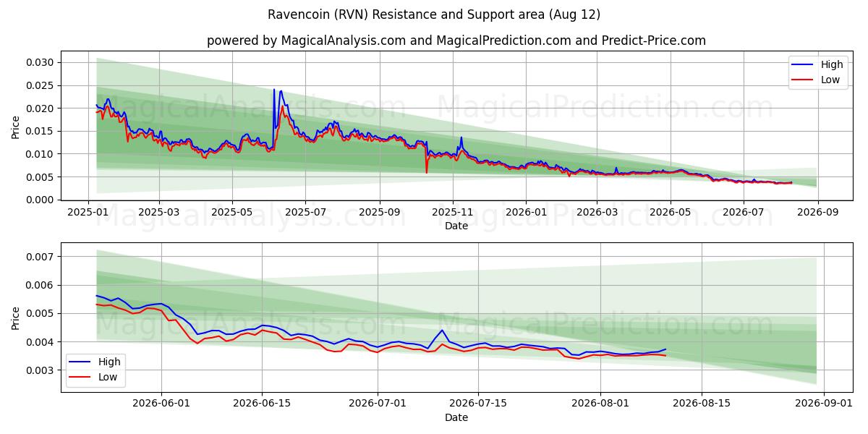Click the '2026-09' x-axis label on the top chart

[817, 213]
